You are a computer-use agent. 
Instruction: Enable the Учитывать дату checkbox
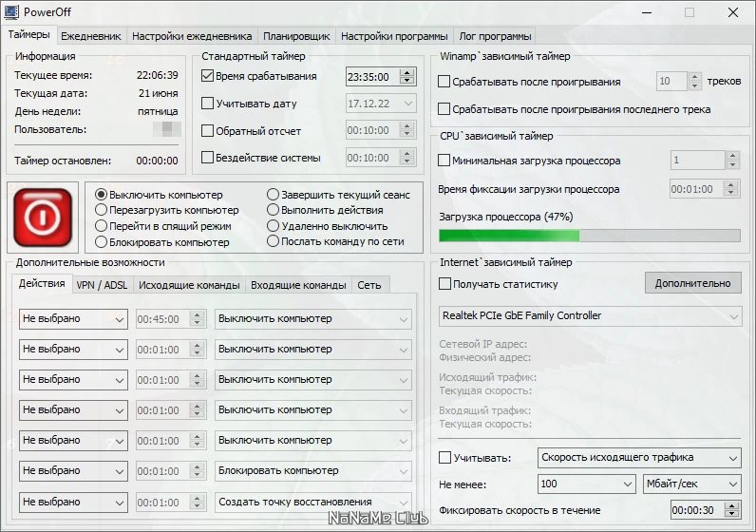(207, 104)
